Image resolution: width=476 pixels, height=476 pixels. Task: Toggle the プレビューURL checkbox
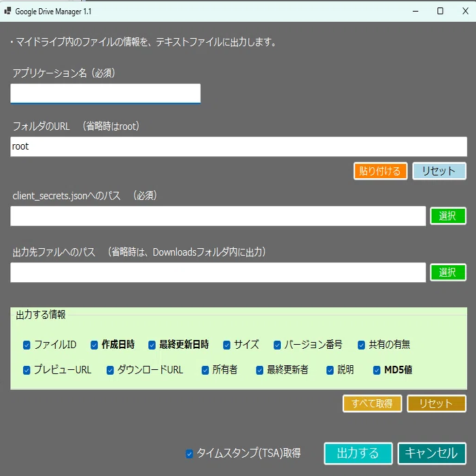27,370
